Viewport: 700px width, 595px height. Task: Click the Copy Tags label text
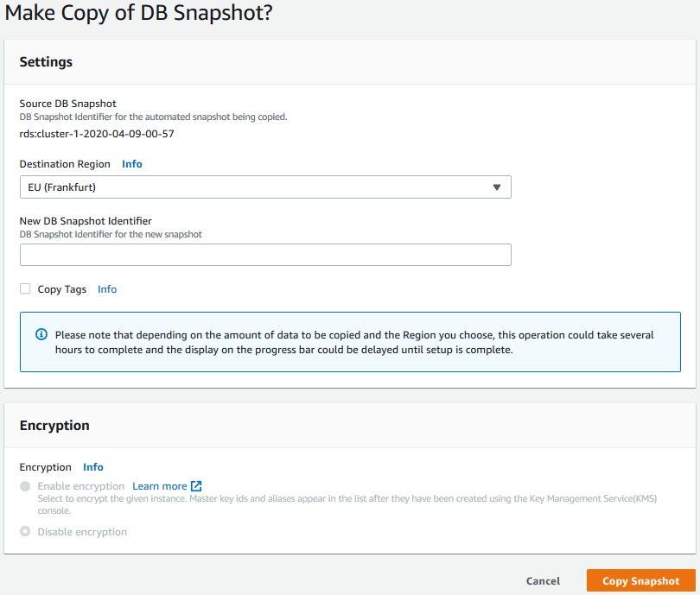[x=62, y=289]
